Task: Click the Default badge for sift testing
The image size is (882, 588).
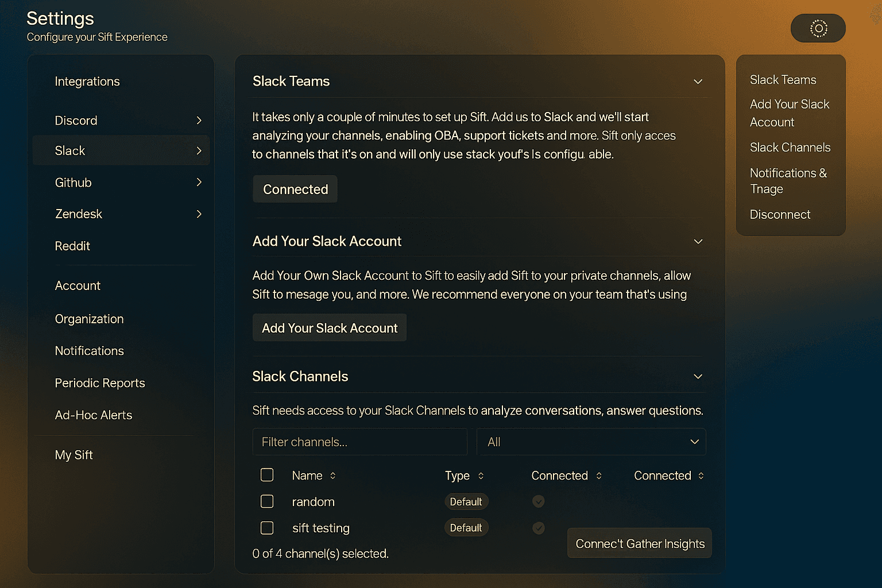Action: coord(466,528)
